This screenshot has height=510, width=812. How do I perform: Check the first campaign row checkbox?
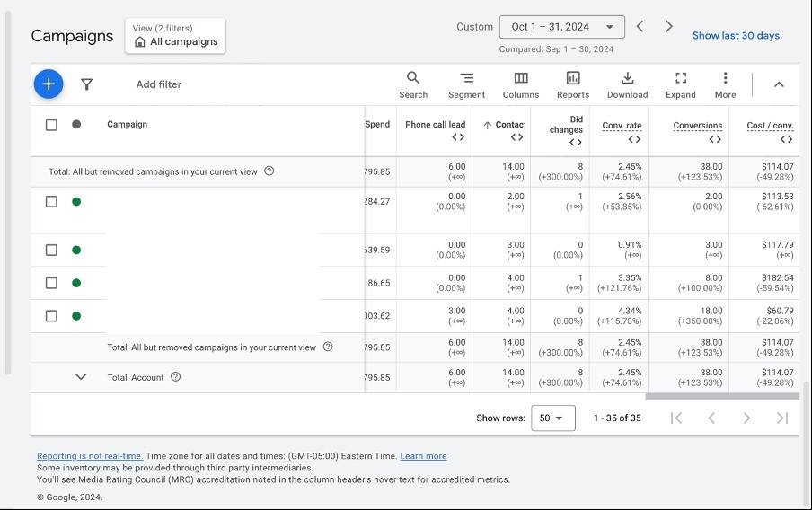click(51, 201)
